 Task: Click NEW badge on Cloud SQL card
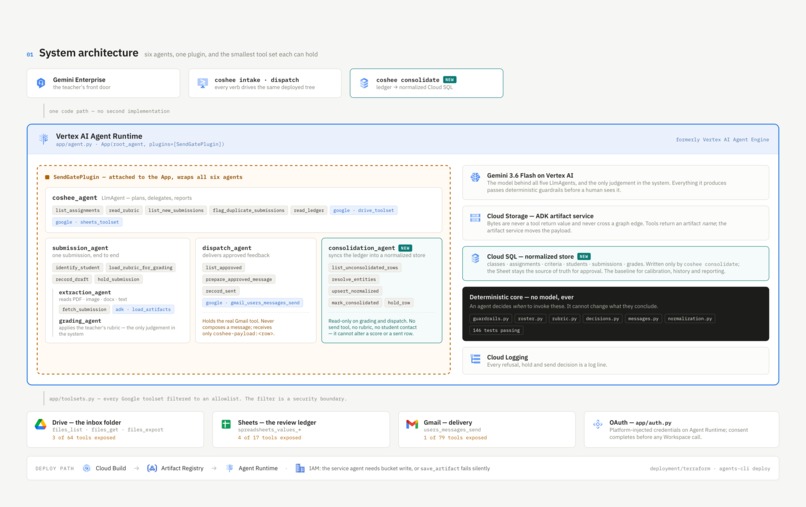click(584, 256)
